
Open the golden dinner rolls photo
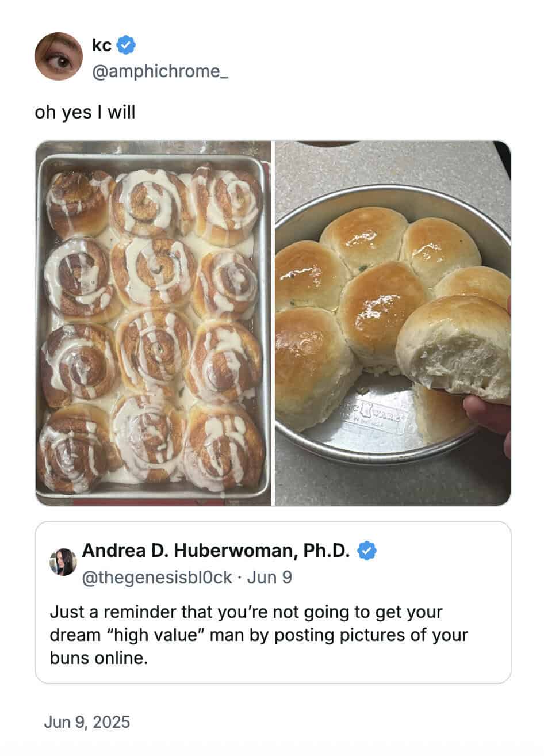393,323
